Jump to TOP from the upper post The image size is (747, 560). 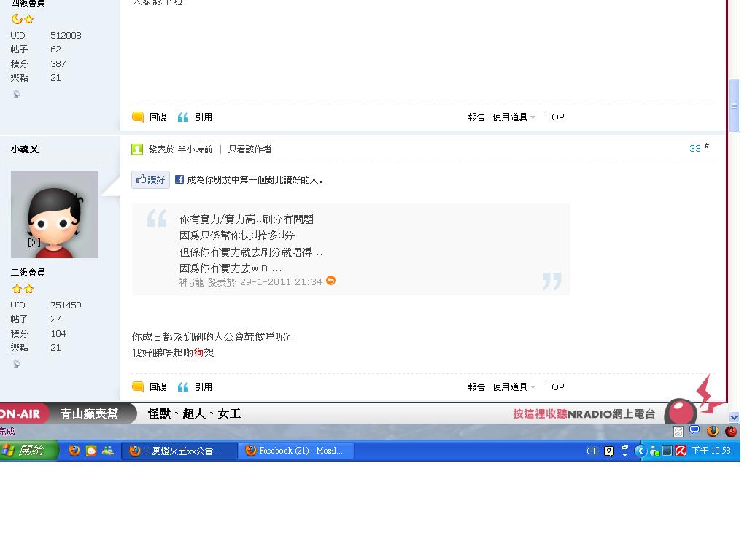(x=555, y=117)
